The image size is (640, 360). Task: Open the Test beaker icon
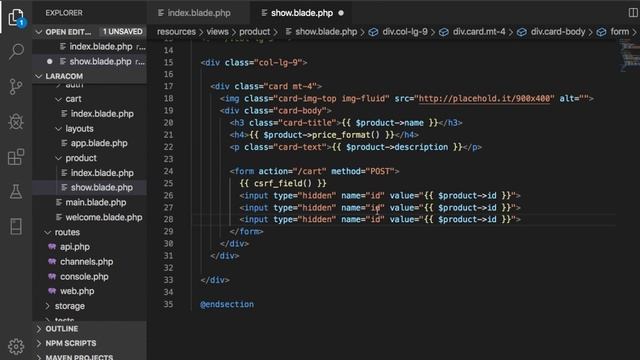coord(16,191)
